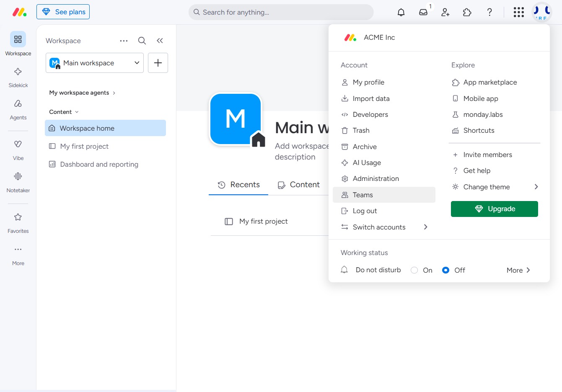Open the Main workspace dropdown
This screenshot has width=562, height=392.
click(95, 63)
